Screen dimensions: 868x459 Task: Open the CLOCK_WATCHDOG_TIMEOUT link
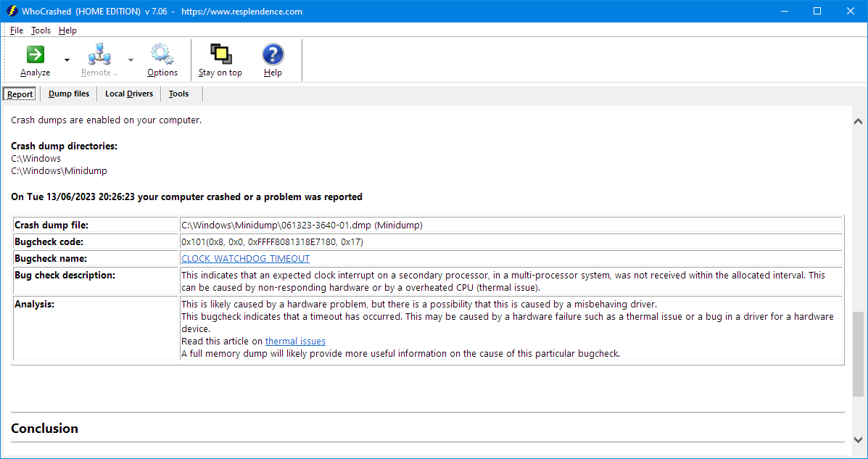coord(245,259)
